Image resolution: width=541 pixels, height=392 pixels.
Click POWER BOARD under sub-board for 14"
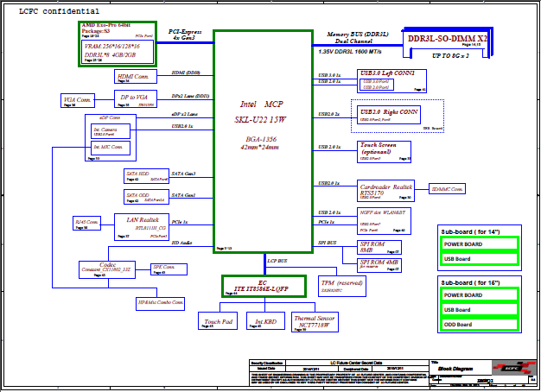pyautogui.click(x=479, y=243)
